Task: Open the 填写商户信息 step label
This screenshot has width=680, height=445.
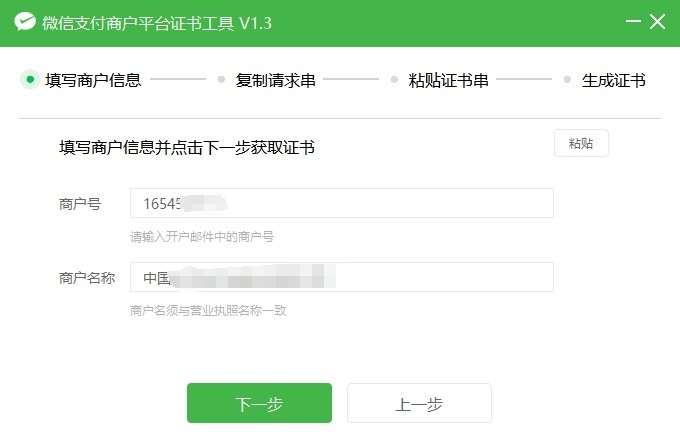Action: [x=93, y=80]
